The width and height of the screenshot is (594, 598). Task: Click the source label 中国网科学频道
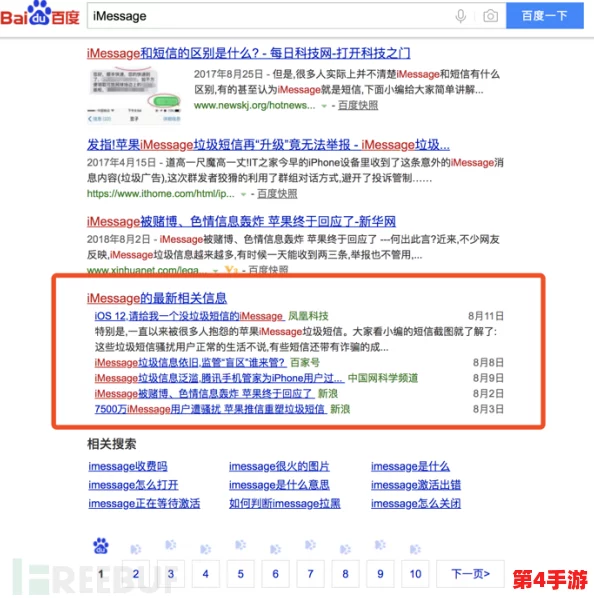pos(383,378)
